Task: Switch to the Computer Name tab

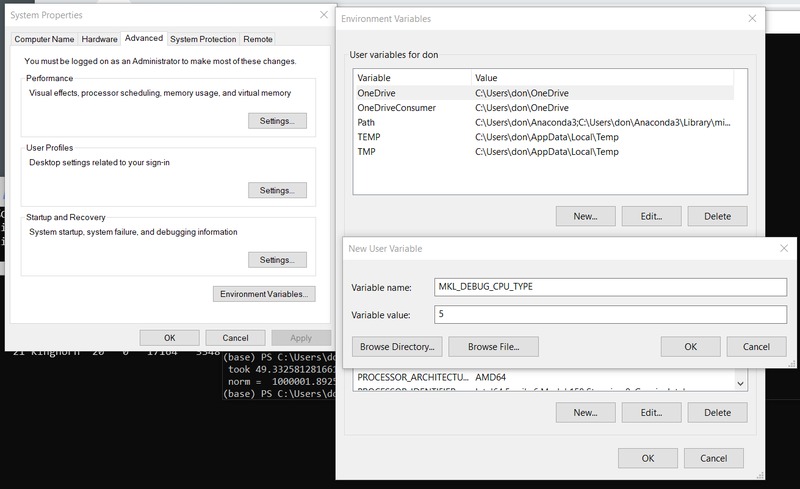Action: pyautogui.click(x=42, y=39)
